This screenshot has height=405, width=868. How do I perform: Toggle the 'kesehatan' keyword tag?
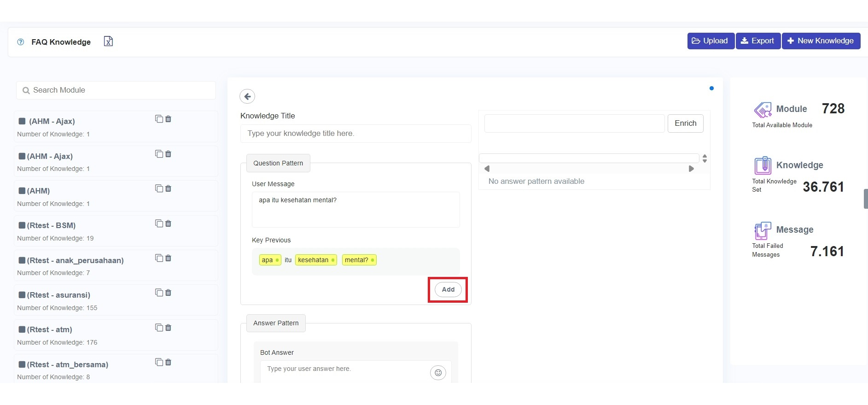pyautogui.click(x=316, y=260)
